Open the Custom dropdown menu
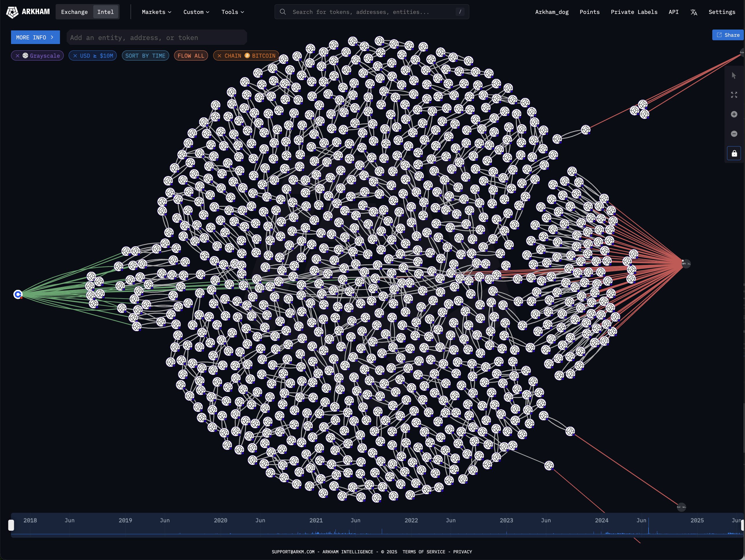The image size is (745, 560). click(x=196, y=12)
